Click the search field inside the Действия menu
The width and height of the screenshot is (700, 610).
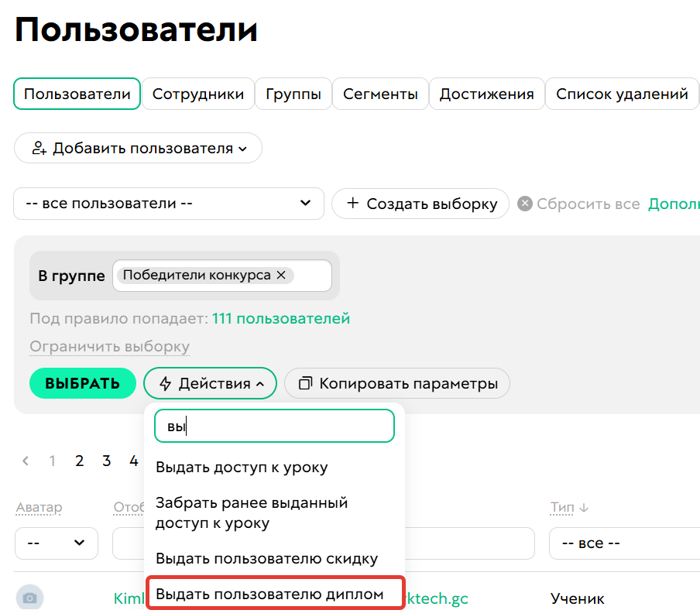tap(274, 425)
